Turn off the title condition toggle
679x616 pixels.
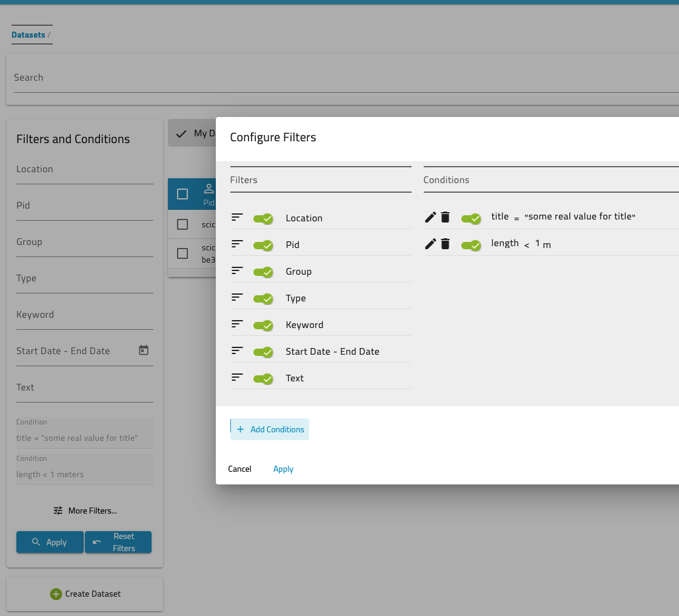pos(471,218)
